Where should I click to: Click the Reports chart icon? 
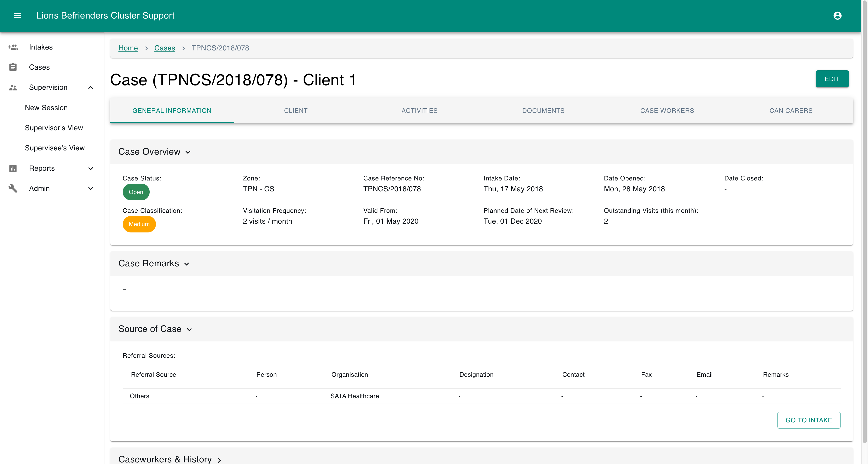click(x=13, y=168)
